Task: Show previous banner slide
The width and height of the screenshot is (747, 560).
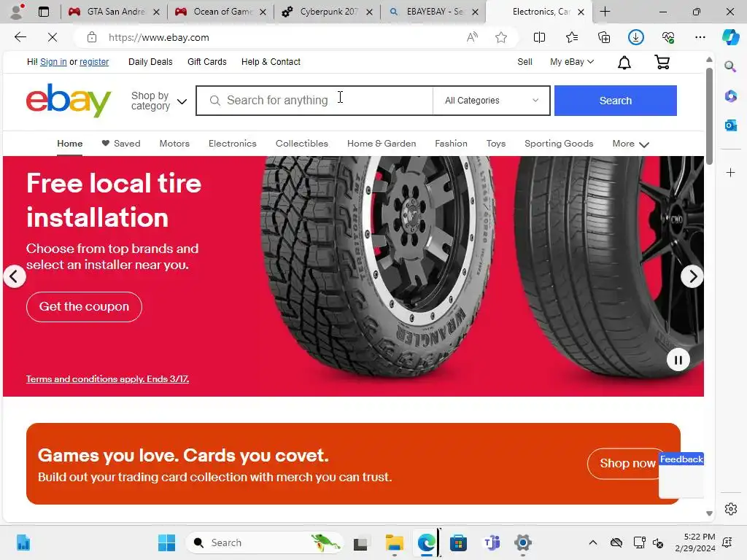Action: pyautogui.click(x=15, y=276)
